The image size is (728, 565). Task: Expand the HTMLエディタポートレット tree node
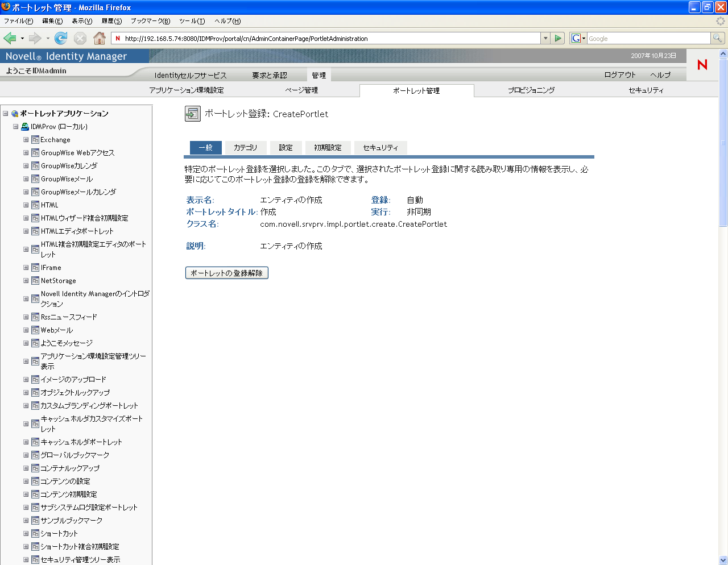click(x=26, y=231)
